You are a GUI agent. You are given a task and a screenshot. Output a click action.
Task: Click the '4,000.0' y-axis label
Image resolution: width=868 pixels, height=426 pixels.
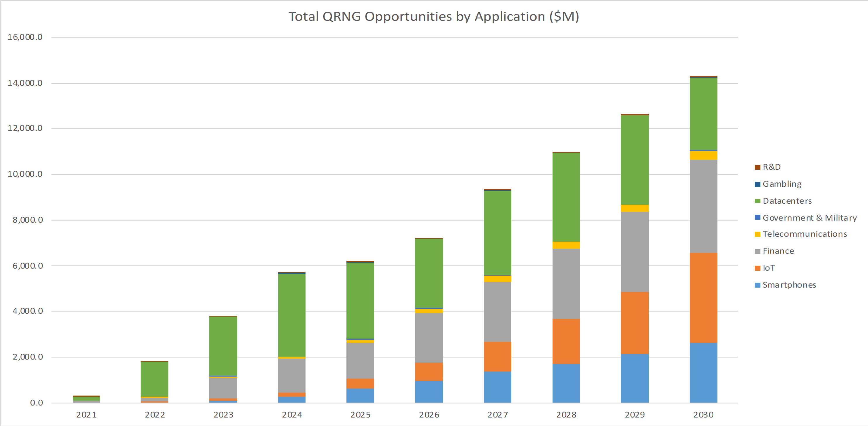[x=28, y=311]
